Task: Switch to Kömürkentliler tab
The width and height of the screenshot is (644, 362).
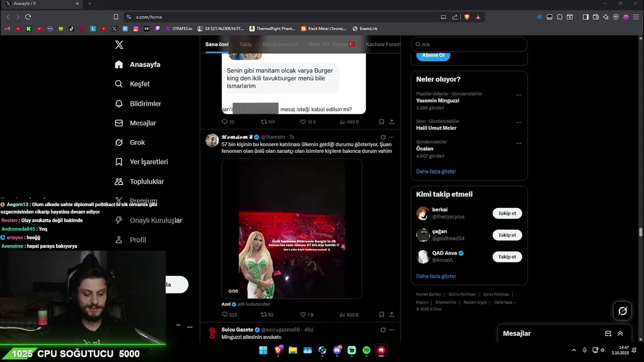Action: 280,44
